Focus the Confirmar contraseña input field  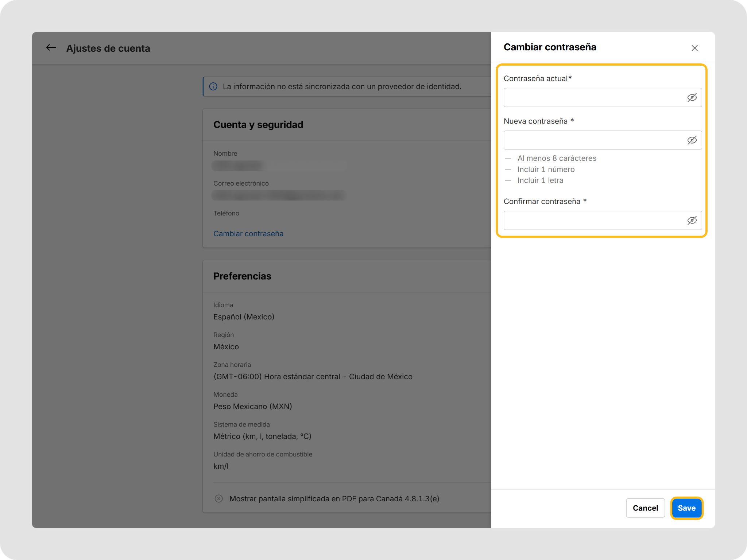click(603, 220)
